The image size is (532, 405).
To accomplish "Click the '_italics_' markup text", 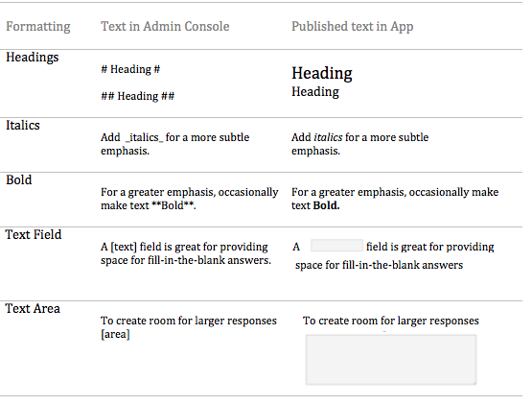I will click(144, 137).
